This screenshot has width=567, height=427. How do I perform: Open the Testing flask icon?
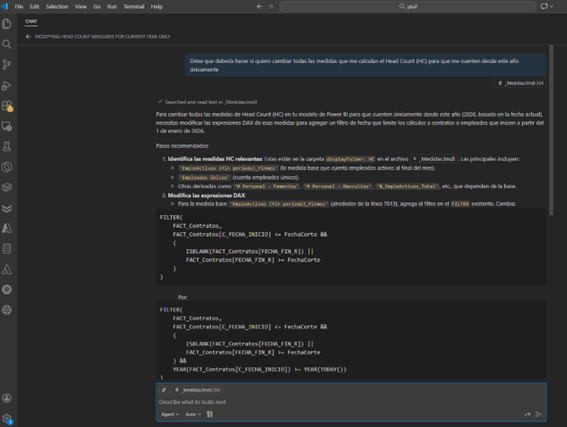click(x=7, y=146)
